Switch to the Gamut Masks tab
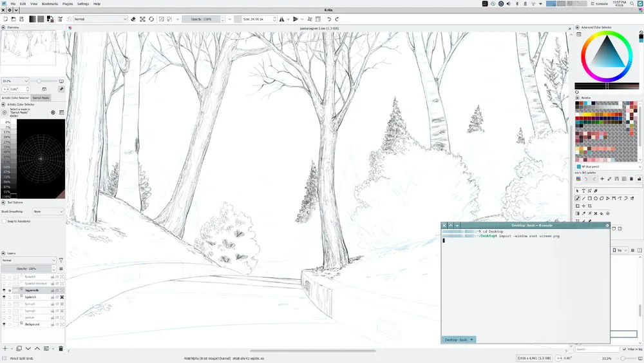The image size is (644, 363). pyautogui.click(x=41, y=98)
